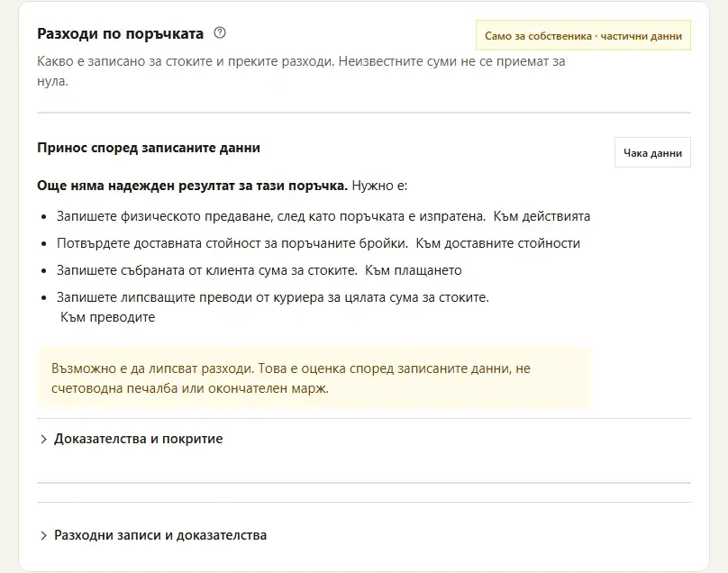Click text Още няма надежден резултат
The width and height of the screenshot is (728, 573).
(192, 186)
